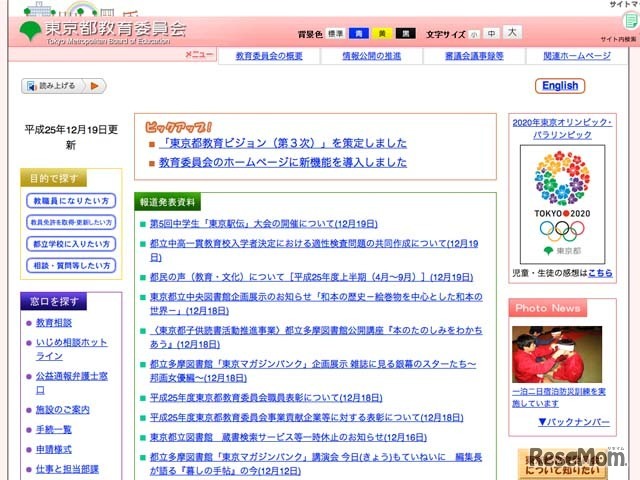The image size is (640, 480).
Task: Open 仕事と担当部課 sidebar link
Action: [67, 469]
